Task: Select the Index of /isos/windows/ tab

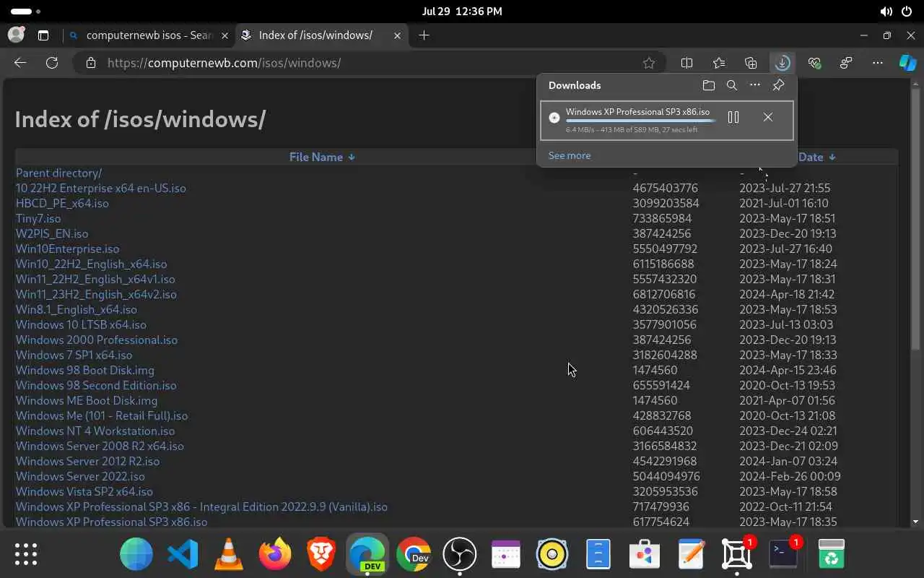Action: (x=321, y=35)
